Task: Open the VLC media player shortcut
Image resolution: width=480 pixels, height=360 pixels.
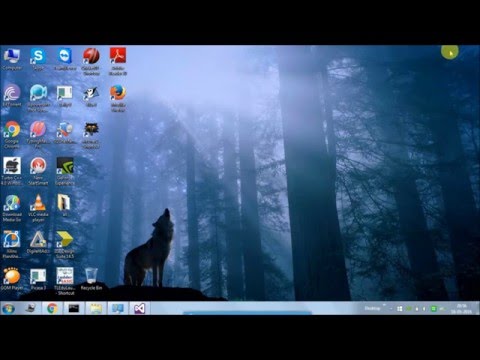Action: coord(38,208)
